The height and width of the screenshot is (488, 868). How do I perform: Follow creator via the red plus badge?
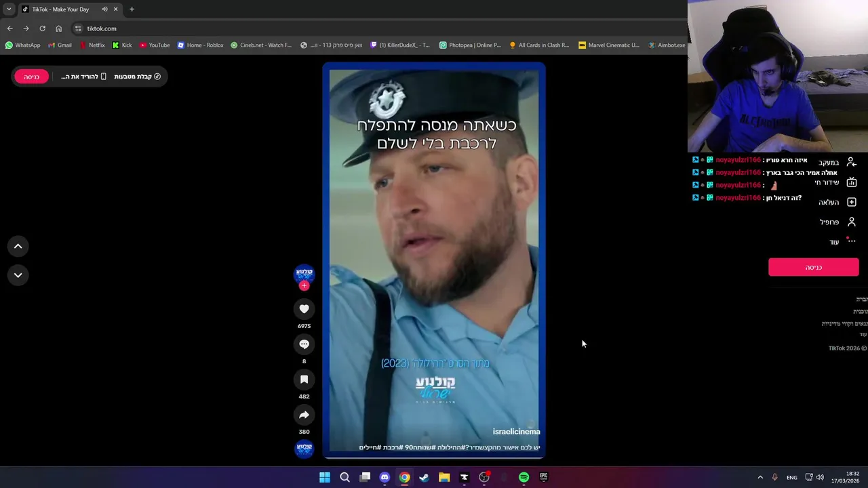point(304,286)
